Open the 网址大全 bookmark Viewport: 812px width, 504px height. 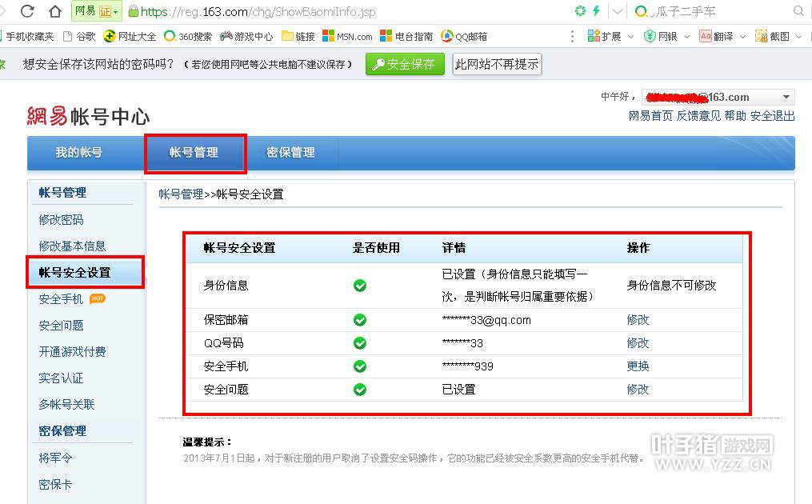click(130, 36)
